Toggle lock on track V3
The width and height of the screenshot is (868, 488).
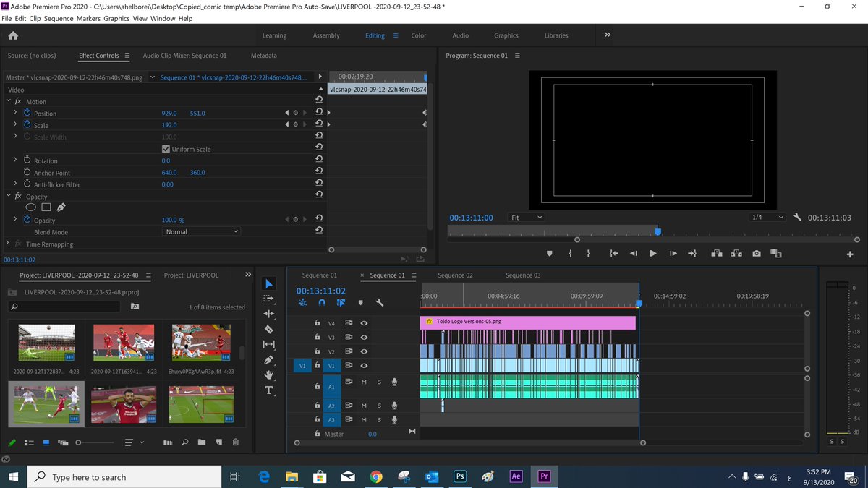pyautogui.click(x=317, y=337)
